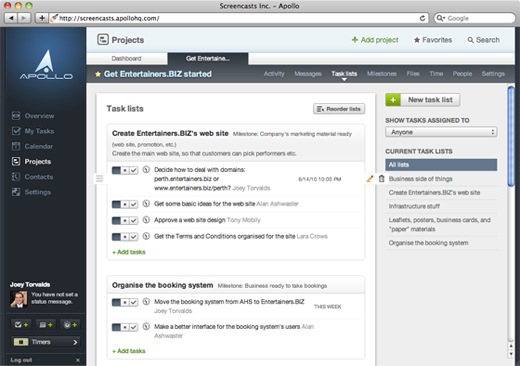The width and height of the screenshot is (520, 366).
Task: Click the Google search field
Action: pos(475,18)
